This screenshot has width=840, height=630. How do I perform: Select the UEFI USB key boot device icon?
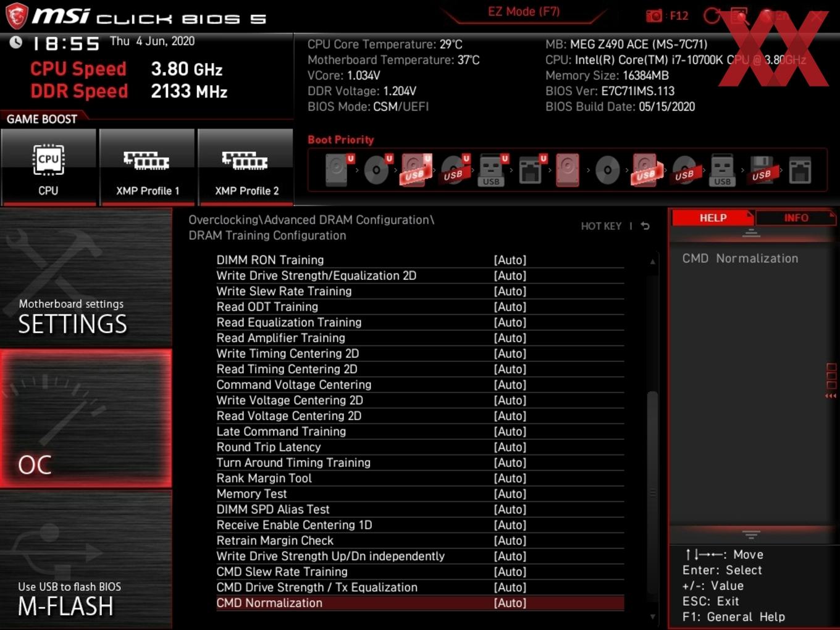click(x=493, y=170)
